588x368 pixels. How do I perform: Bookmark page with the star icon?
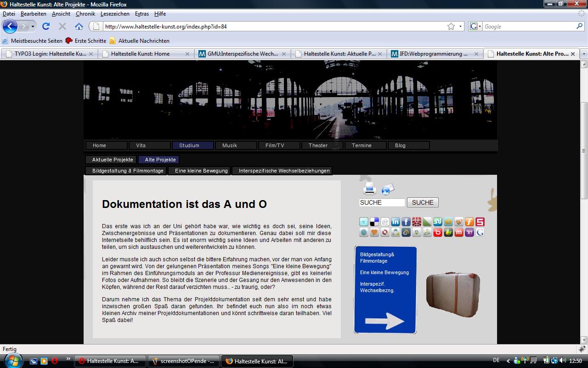451,26
